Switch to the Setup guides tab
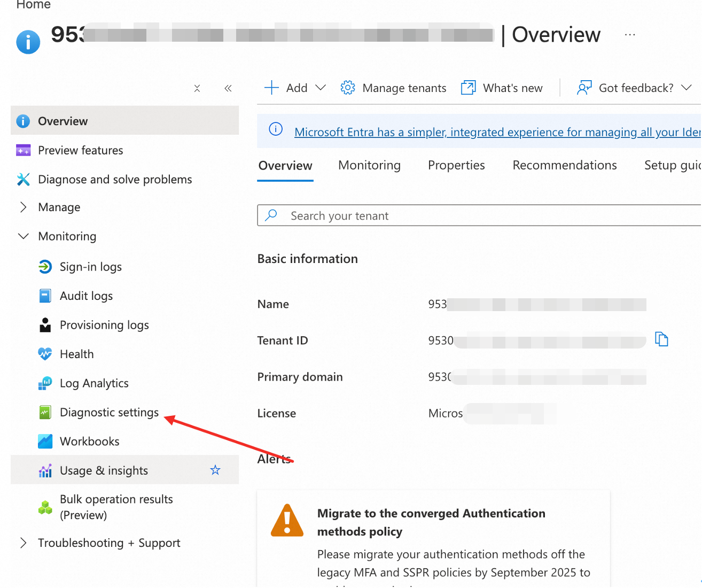Viewport: 702px width, 588px height. pyautogui.click(x=673, y=165)
